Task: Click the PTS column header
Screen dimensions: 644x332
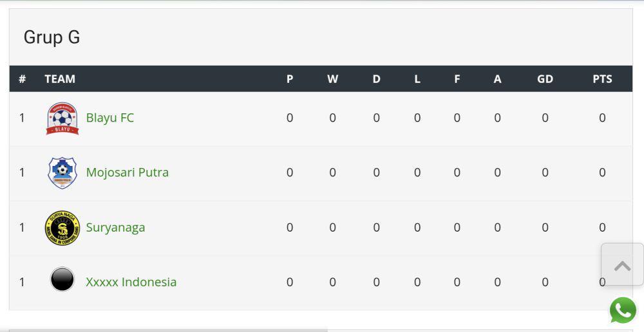Action: tap(602, 78)
